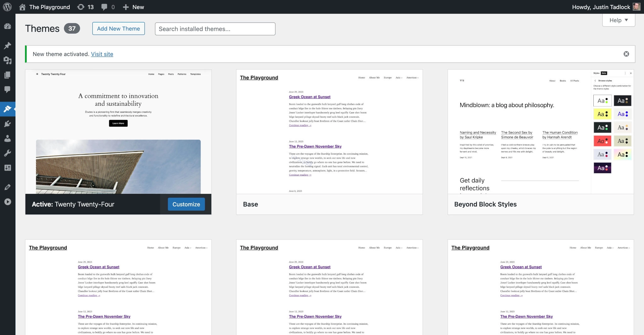Open the Beyond Block Styles theme
644x335 pixels.
pyautogui.click(x=541, y=142)
